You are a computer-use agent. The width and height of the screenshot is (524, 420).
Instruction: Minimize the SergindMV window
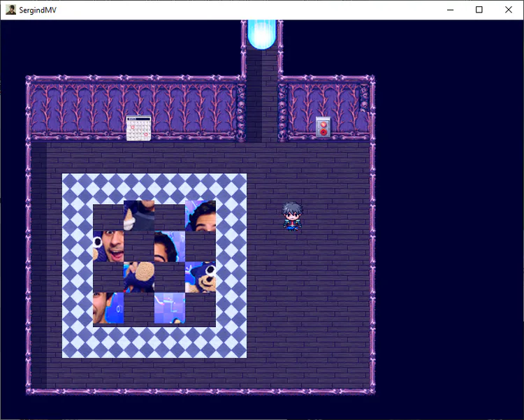450,10
